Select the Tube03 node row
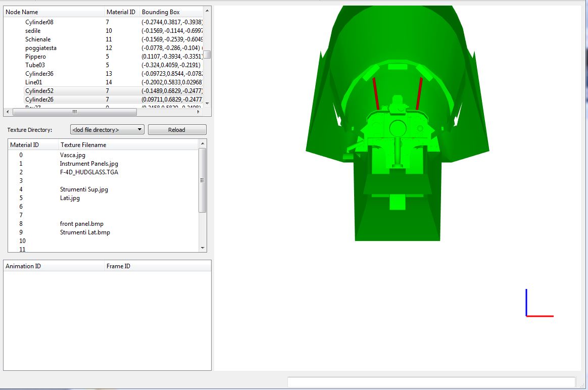Viewport: 588px width, 390px height. [104, 65]
